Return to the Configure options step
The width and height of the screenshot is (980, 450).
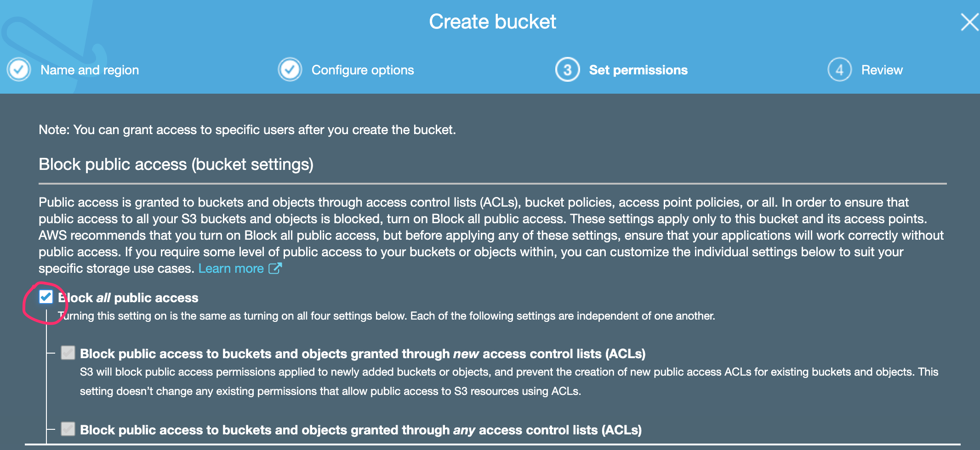coord(363,70)
